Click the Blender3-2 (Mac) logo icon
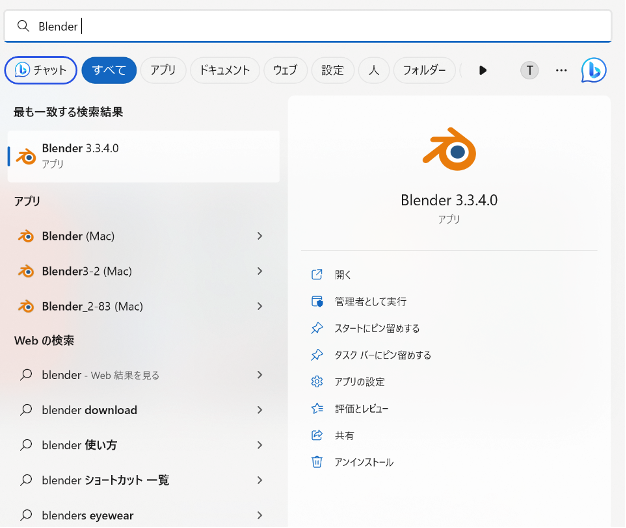626x528 pixels. (26, 271)
